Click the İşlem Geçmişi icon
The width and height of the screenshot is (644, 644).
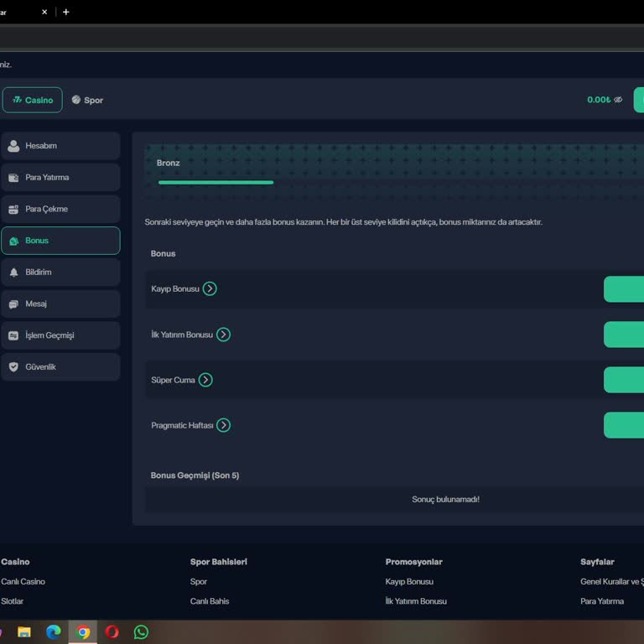tap(13, 335)
